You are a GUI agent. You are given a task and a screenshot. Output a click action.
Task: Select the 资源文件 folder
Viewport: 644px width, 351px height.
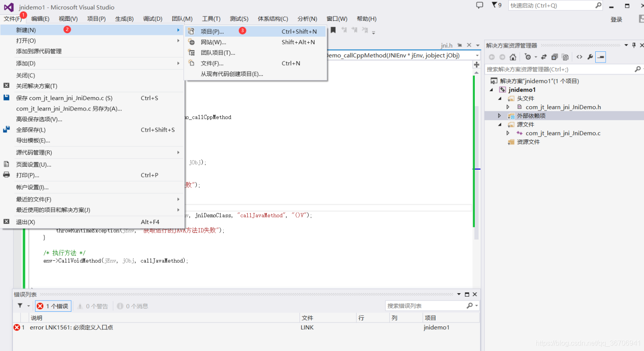click(x=528, y=142)
